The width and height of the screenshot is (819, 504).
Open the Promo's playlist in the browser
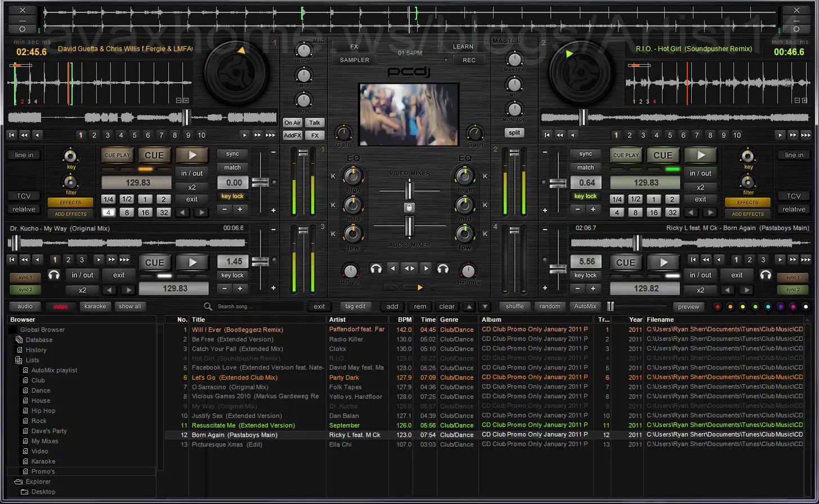43,471
